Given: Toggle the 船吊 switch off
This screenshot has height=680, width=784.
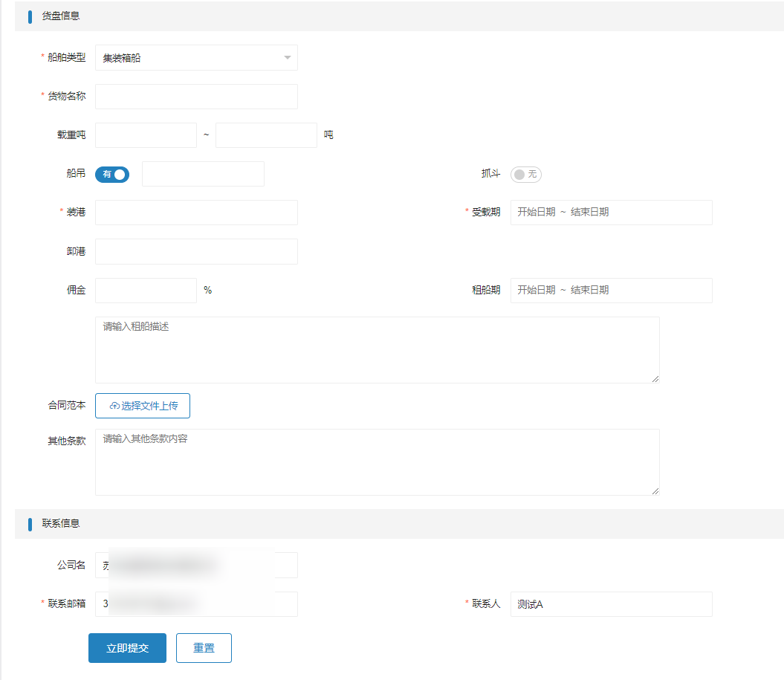Looking at the screenshot, I should (112, 174).
